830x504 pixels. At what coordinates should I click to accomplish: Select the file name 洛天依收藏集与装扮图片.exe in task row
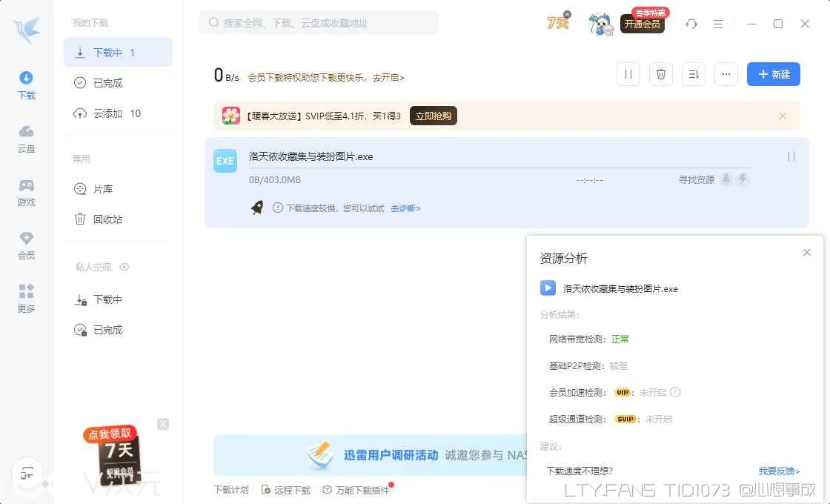[311, 156]
